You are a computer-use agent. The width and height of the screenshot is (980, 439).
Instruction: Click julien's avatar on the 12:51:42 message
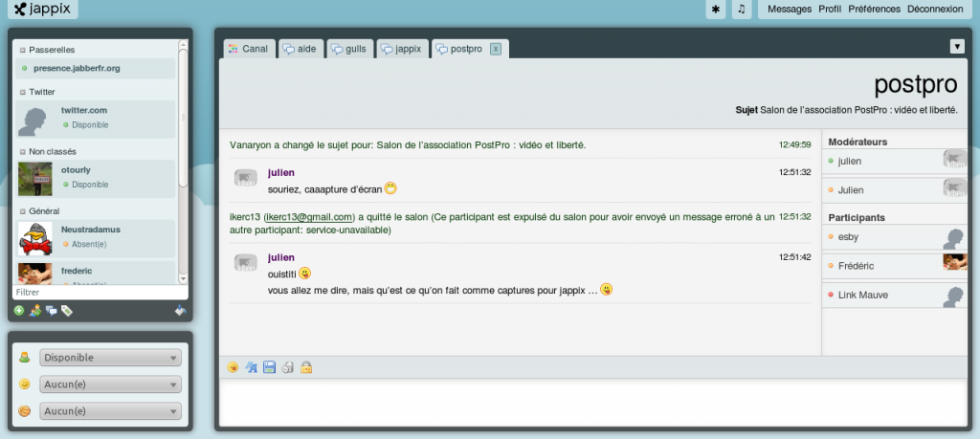246,263
